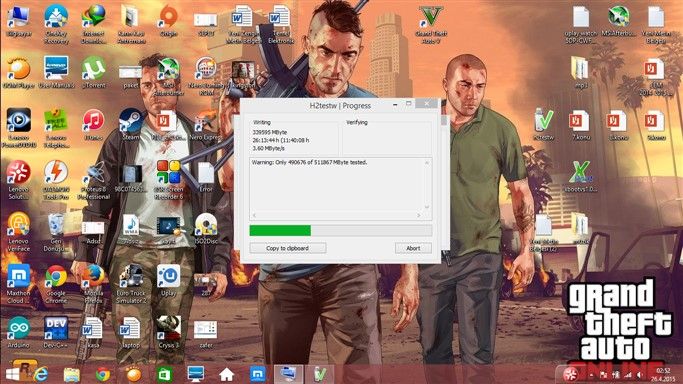This screenshot has width=683, height=384.
Task: Open the Arduino desktop shortcut
Action: [x=18, y=332]
